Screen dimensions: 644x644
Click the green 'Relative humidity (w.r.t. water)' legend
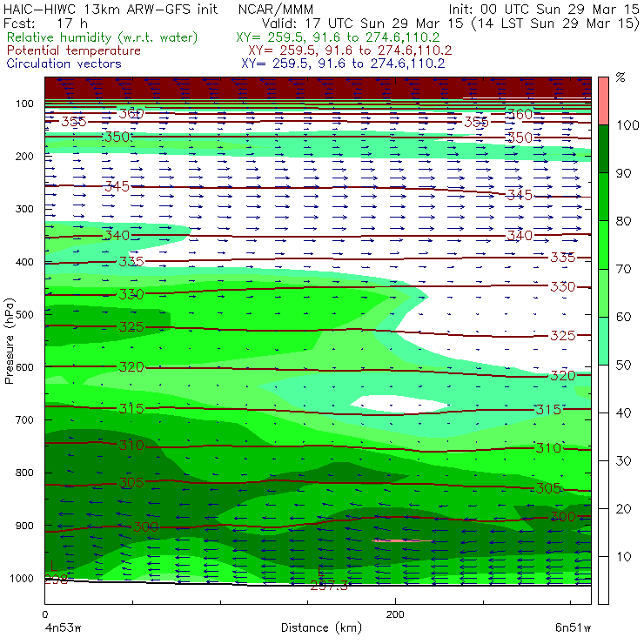click(103, 37)
